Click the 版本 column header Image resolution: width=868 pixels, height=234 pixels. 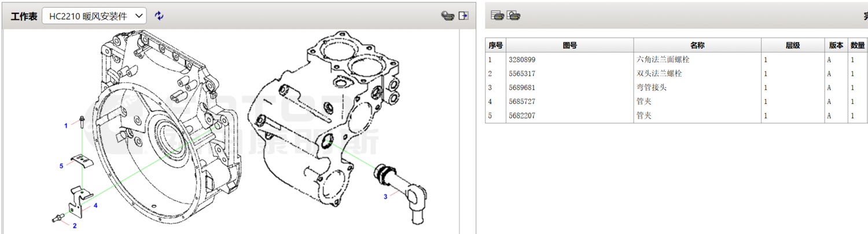836,45
